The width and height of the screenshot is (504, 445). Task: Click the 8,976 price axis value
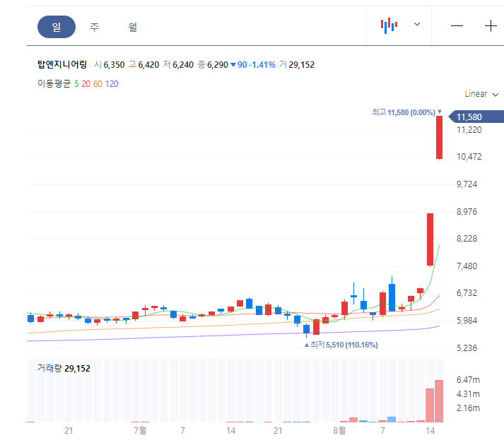467,212
